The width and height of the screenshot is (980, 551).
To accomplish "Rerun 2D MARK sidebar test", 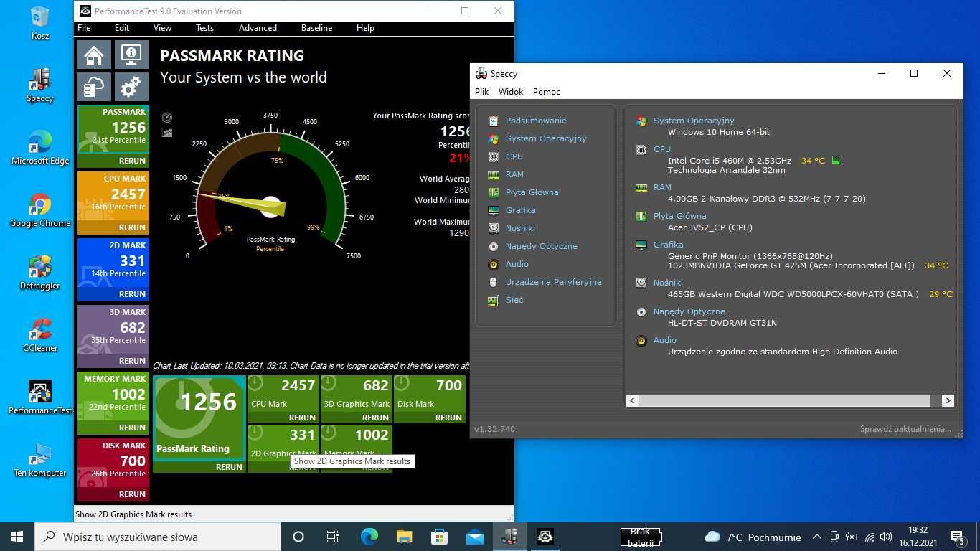I will 132,294.
